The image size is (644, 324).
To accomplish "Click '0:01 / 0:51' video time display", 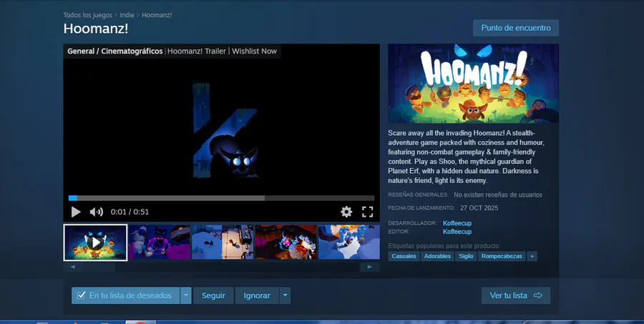I will point(130,212).
